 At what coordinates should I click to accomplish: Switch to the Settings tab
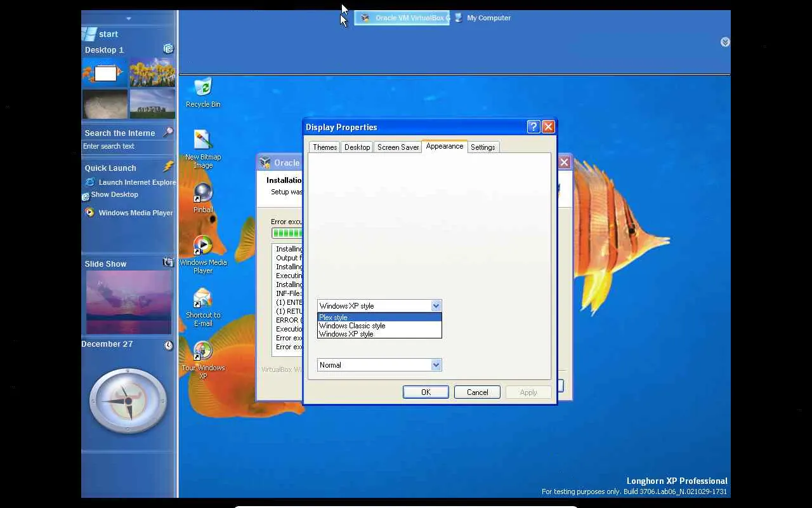[x=483, y=147]
